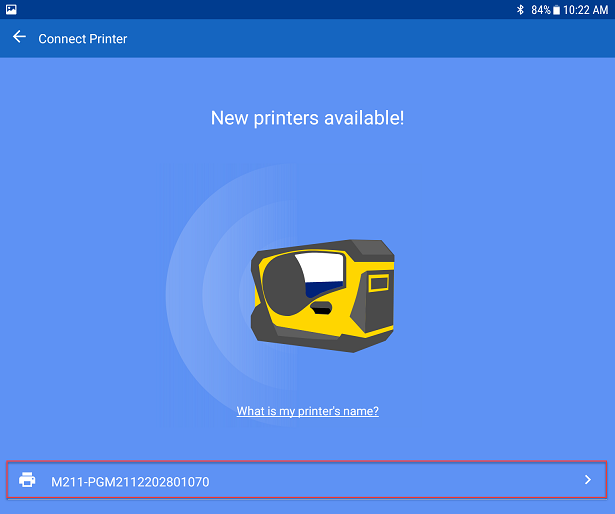Click the yellow printer illustration

pos(322,296)
